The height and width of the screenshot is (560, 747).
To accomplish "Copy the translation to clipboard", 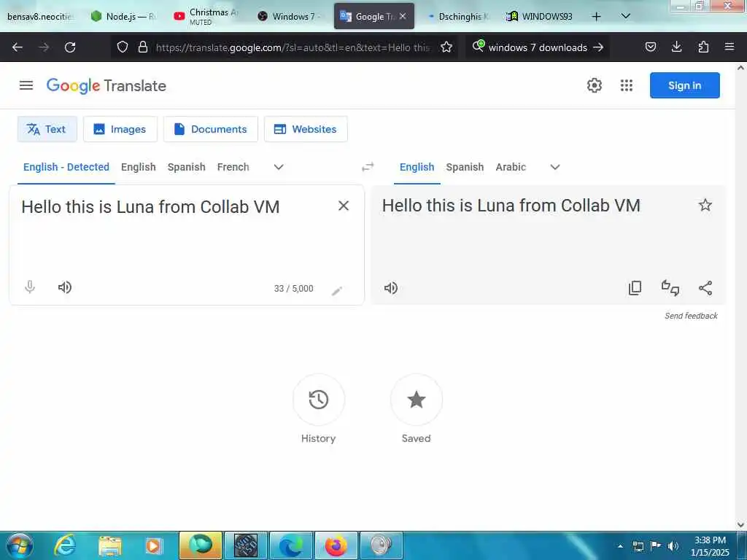I will [x=635, y=288].
